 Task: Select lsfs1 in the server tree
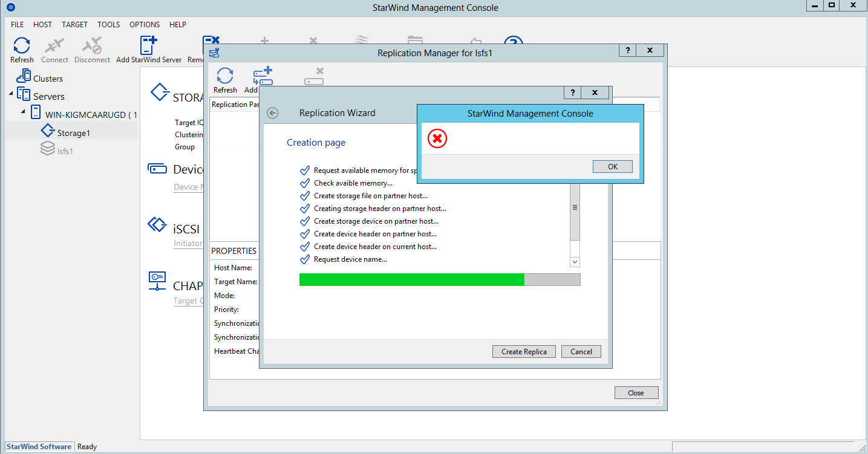(65, 151)
